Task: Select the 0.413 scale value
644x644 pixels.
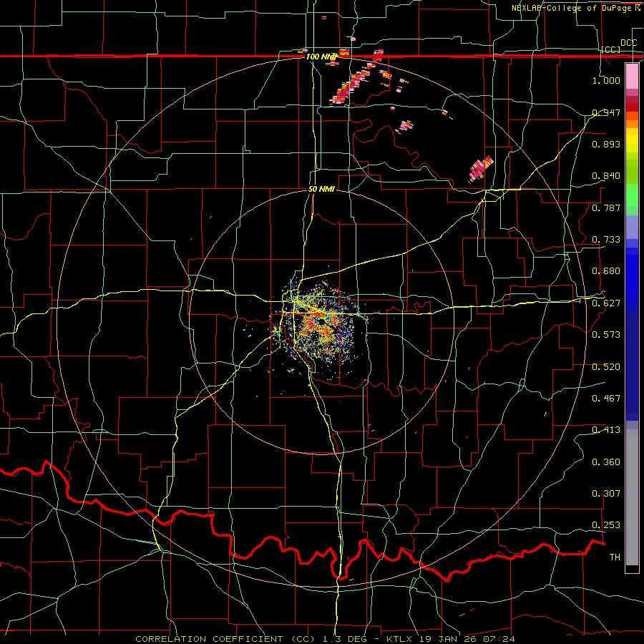Action: [606, 430]
